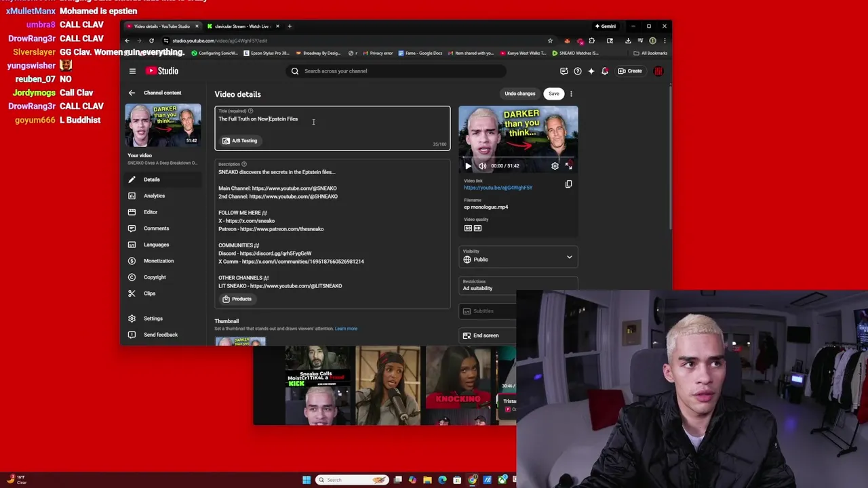The width and height of the screenshot is (868, 488).
Task: Click the video preview progress bar
Action: (x=518, y=159)
